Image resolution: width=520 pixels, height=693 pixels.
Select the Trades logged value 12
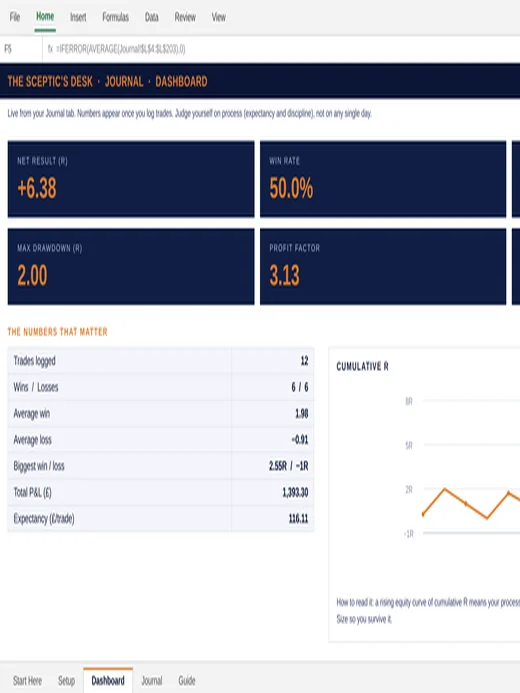[x=304, y=361]
